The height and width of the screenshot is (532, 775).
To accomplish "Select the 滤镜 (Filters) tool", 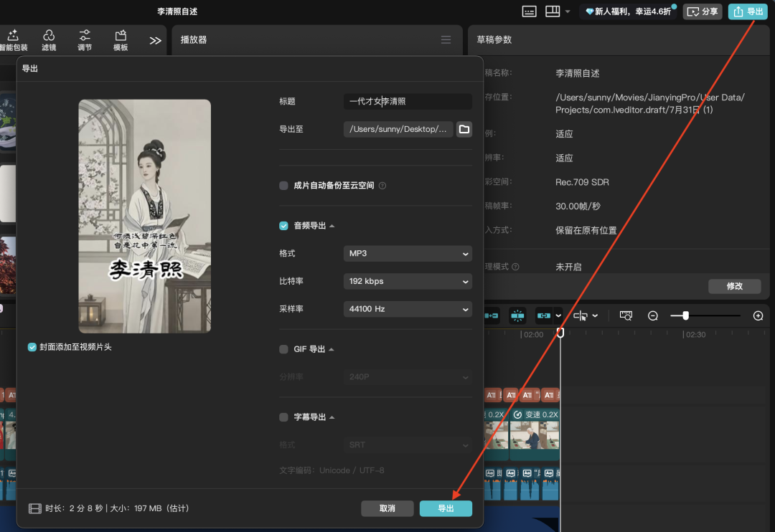I will click(x=49, y=39).
